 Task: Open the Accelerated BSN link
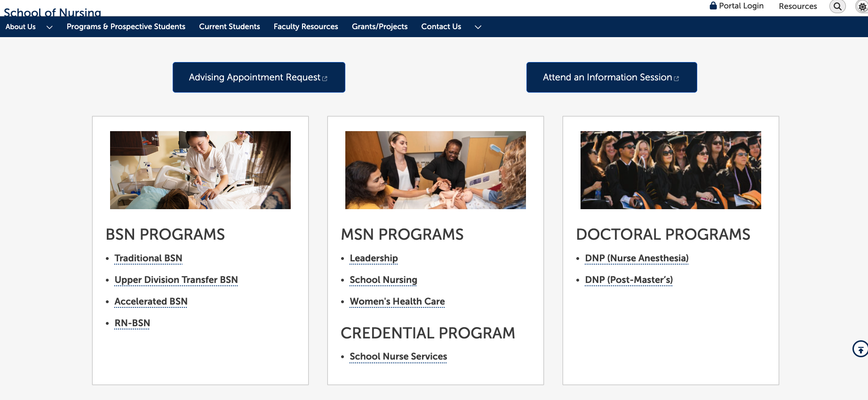[151, 301]
